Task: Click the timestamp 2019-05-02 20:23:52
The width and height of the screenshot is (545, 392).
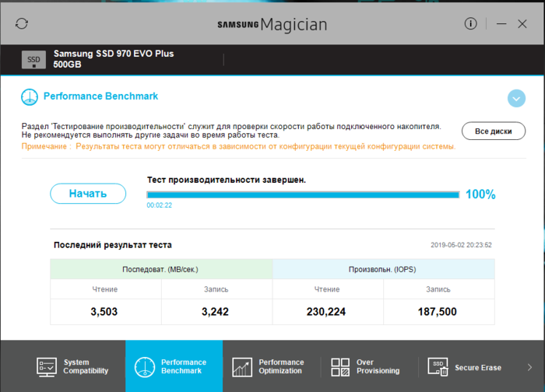Action: [x=461, y=245]
